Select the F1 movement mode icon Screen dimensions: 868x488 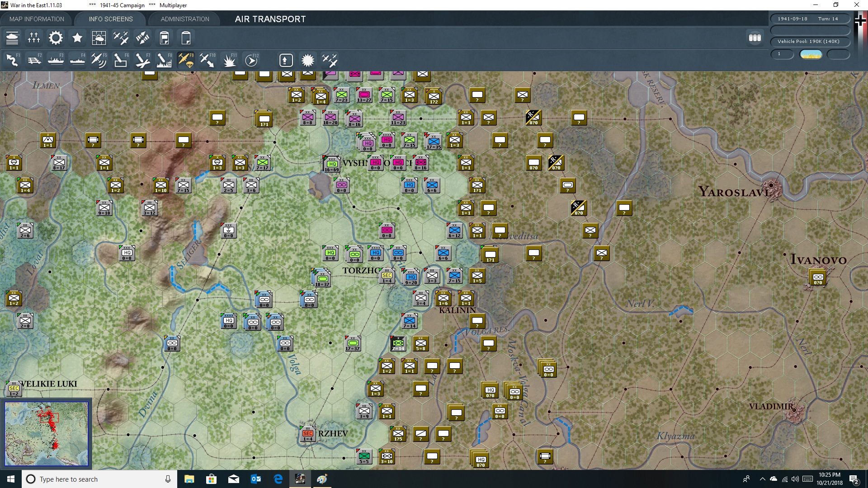12,60
